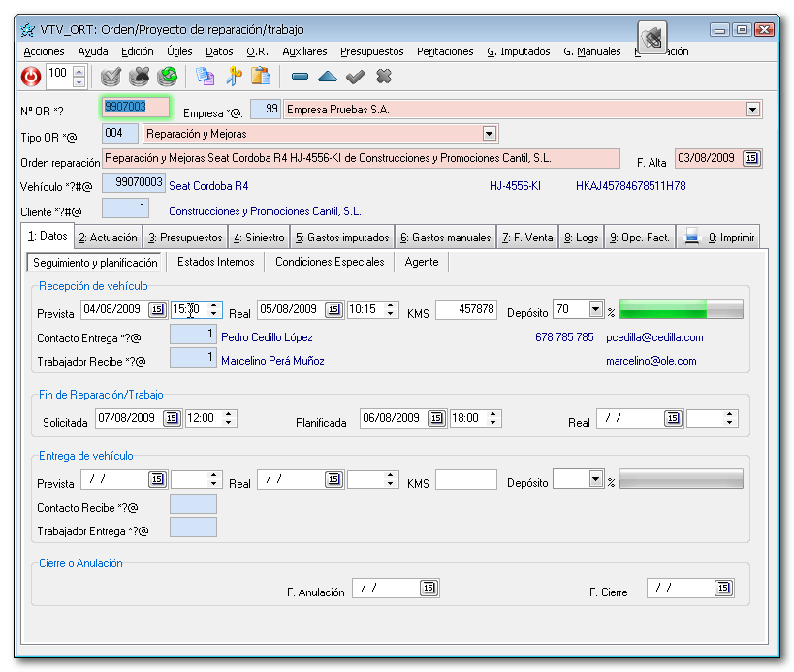The height and width of the screenshot is (672, 794).
Task: Click the empty Entrega Depósito level bar
Action: click(682, 479)
